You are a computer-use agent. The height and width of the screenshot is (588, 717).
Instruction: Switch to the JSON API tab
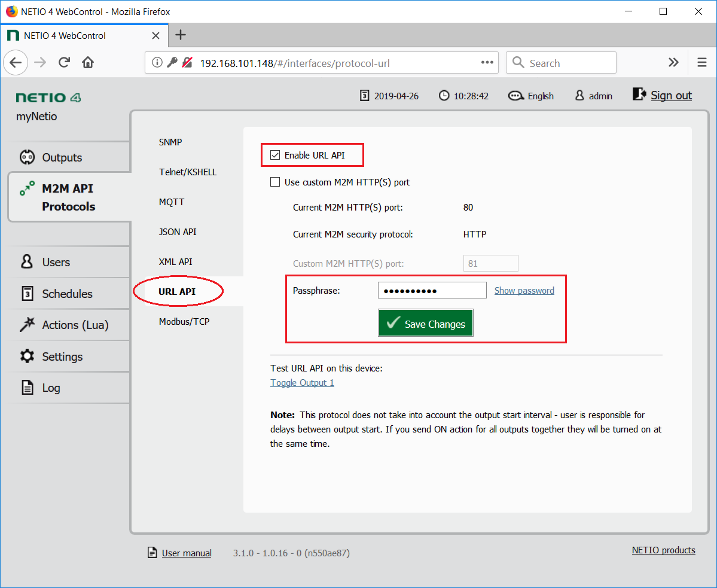[x=178, y=232]
